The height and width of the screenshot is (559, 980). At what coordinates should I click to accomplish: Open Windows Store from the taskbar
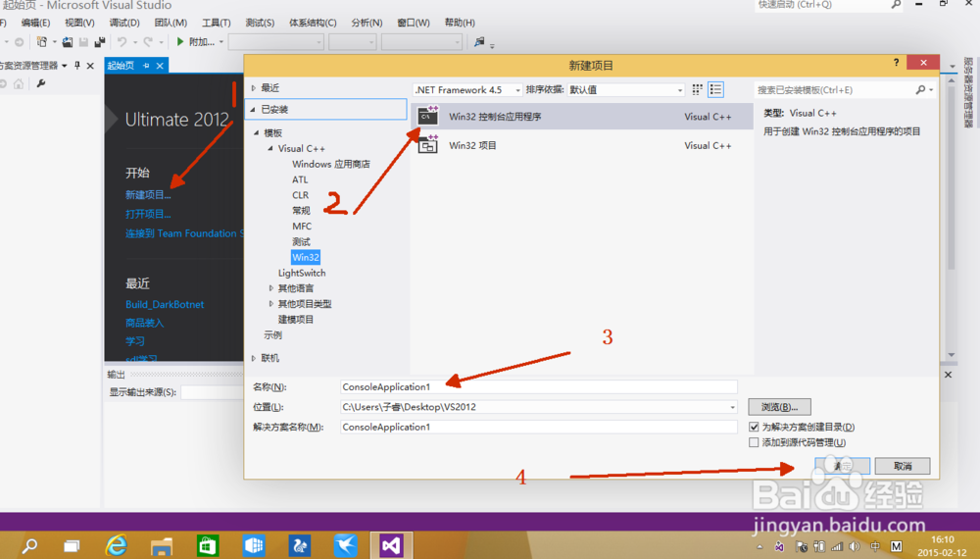[208, 546]
